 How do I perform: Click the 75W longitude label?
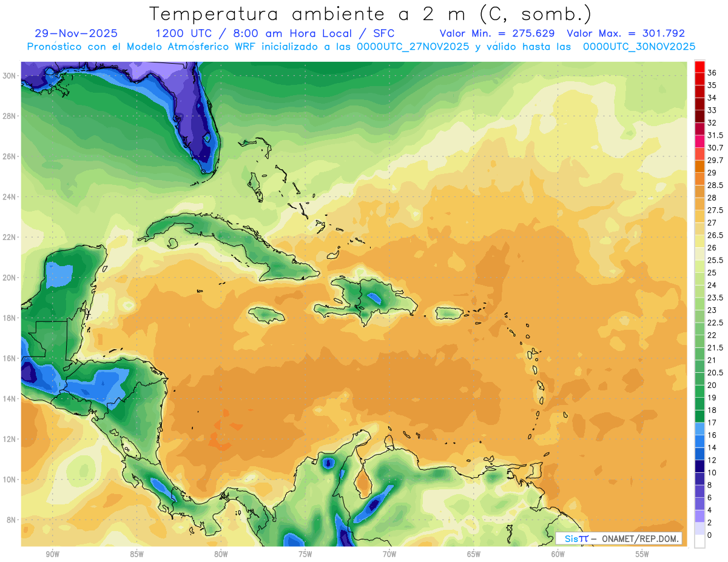tap(305, 554)
